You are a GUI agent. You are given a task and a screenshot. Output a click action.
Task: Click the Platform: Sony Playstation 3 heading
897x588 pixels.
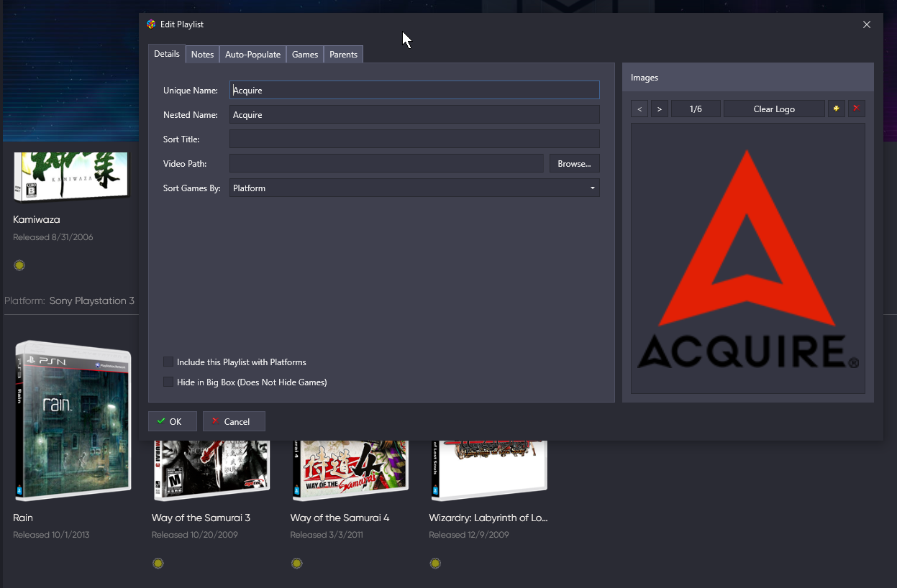70,300
